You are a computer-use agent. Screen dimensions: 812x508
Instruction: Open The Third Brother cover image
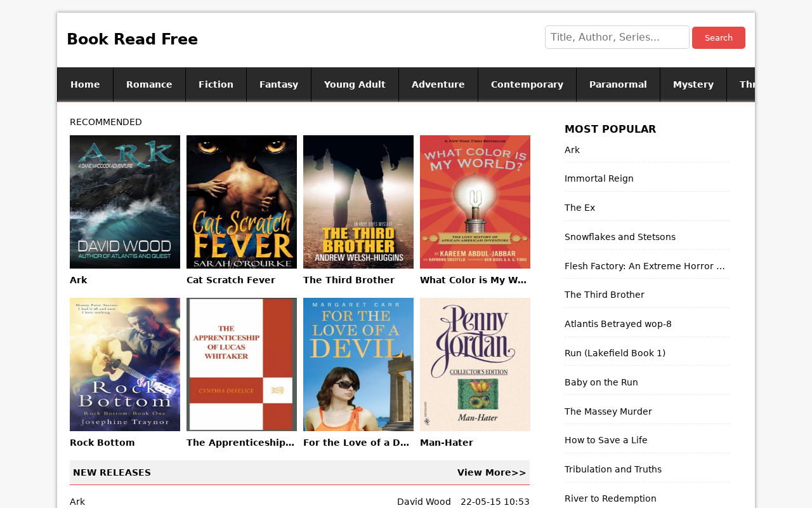[x=358, y=202]
